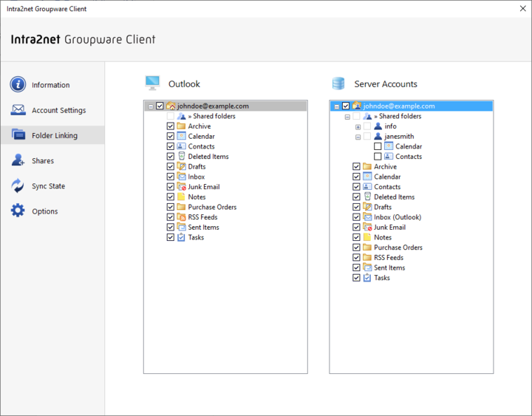The width and height of the screenshot is (532, 416).
Task: Click the info user icon in Server Accounts
Action: click(378, 126)
